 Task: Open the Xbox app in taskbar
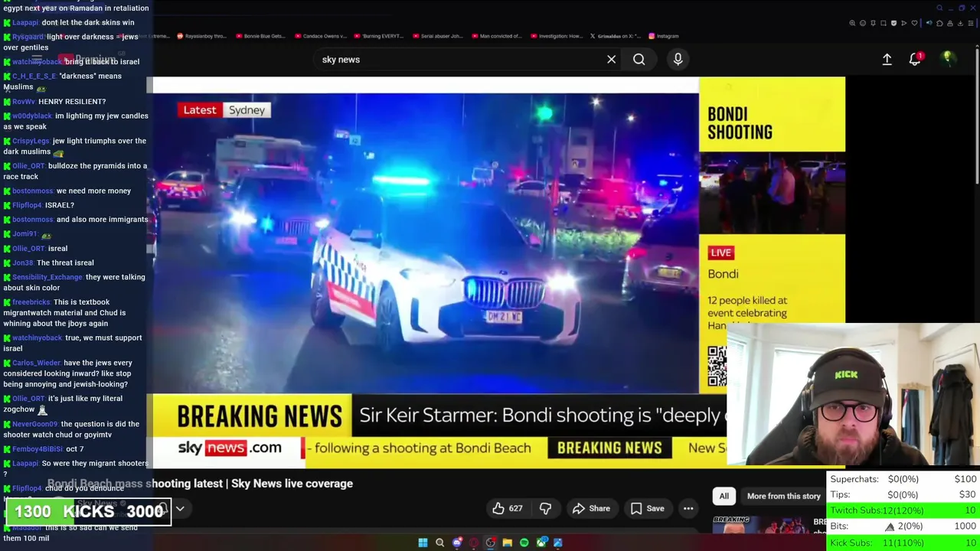pyautogui.click(x=541, y=543)
